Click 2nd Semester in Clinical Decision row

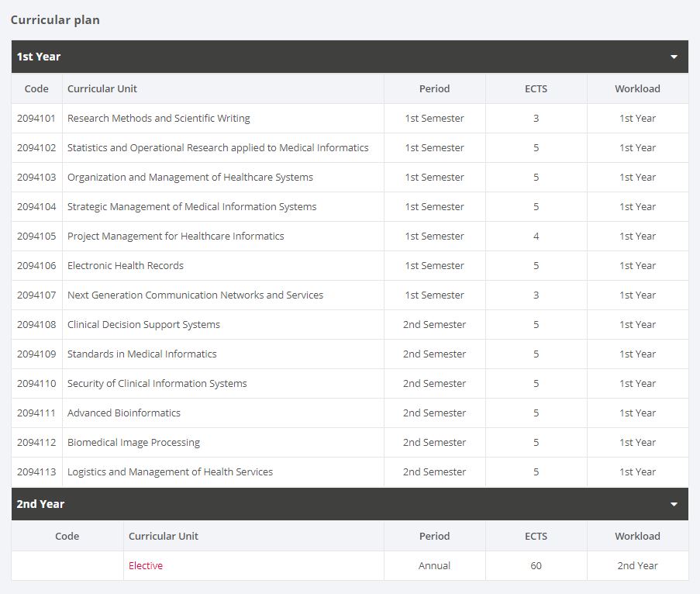[x=434, y=325]
